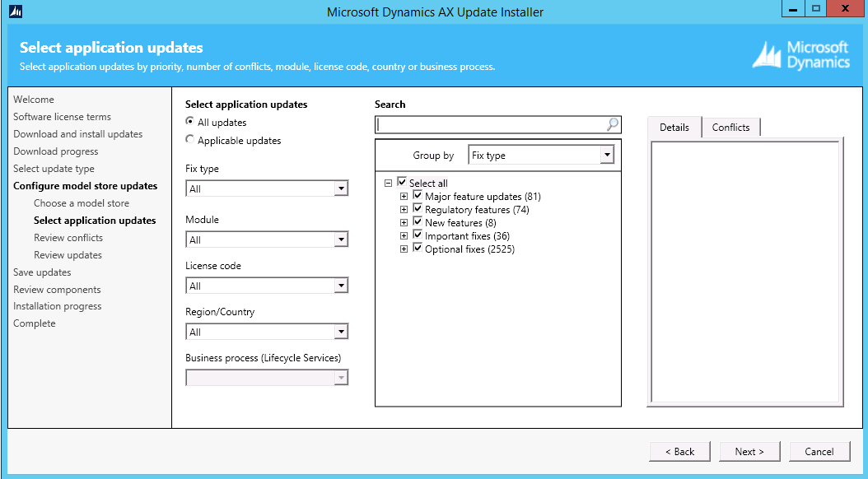This screenshot has height=479, width=868.
Task: Click the Next > button
Action: (x=749, y=451)
